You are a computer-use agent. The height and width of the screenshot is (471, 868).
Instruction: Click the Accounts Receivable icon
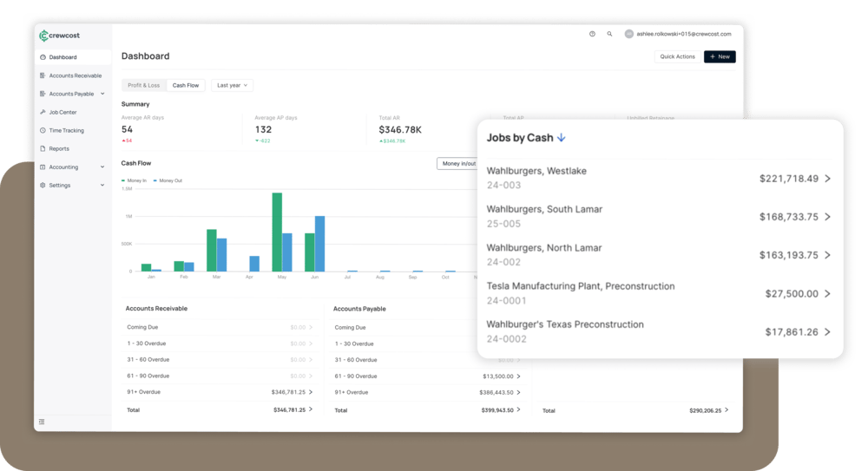coord(43,75)
